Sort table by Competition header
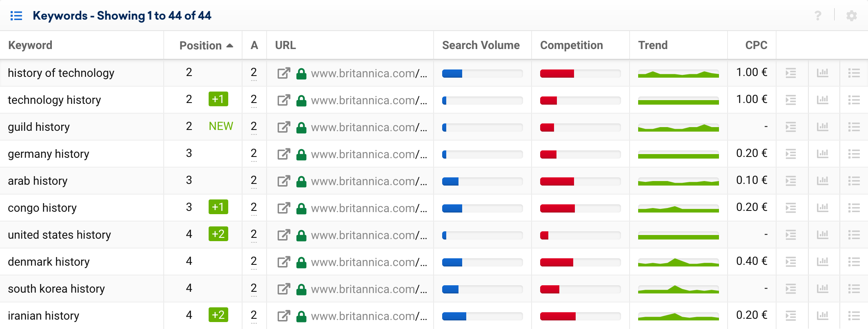This screenshot has height=329, width=868. 571,45
